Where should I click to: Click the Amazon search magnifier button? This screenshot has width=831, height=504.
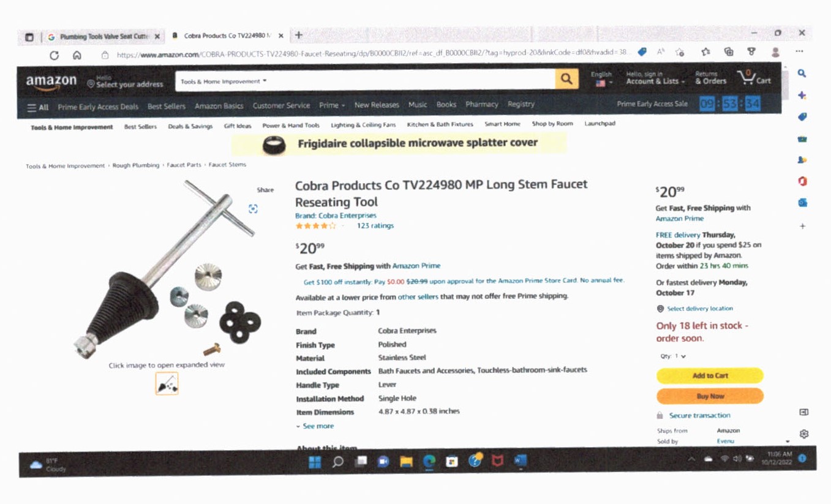(566, 79)
